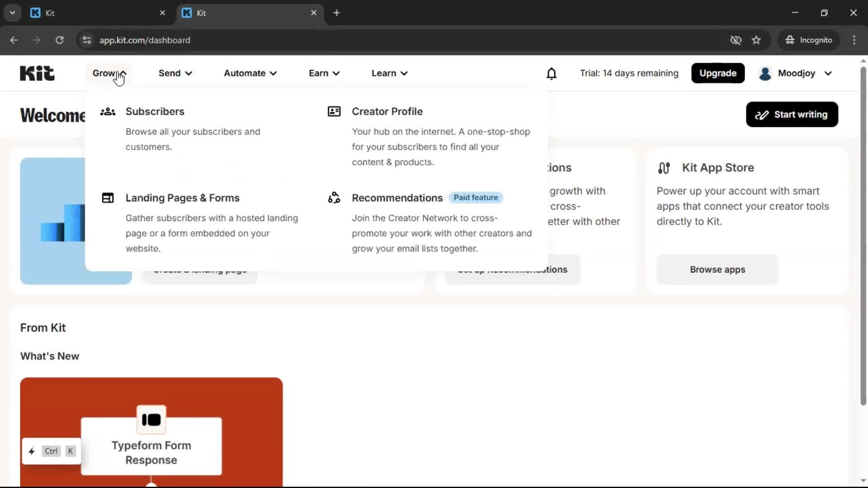The height and width of the screenshot is (488, 868).
Task: Click the Recommendations binoculars icon
Action: point(334,197)
